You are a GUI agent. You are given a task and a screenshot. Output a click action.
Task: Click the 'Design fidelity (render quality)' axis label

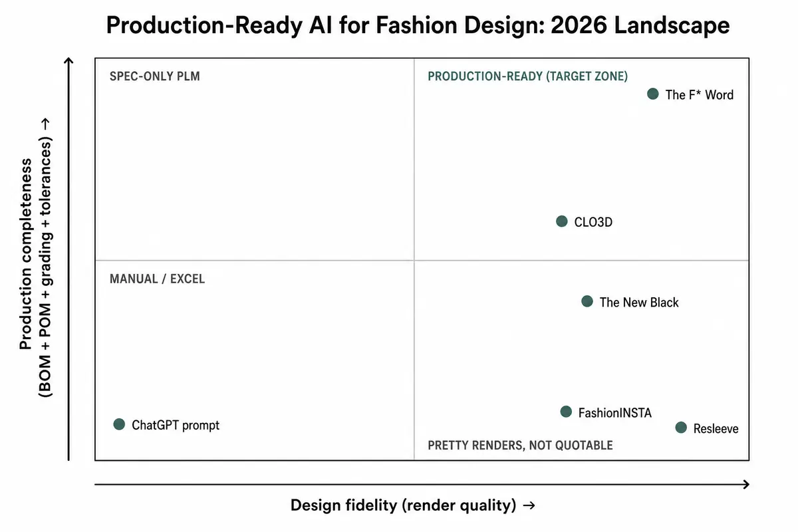pyautogui.click(x=412, y=505)
